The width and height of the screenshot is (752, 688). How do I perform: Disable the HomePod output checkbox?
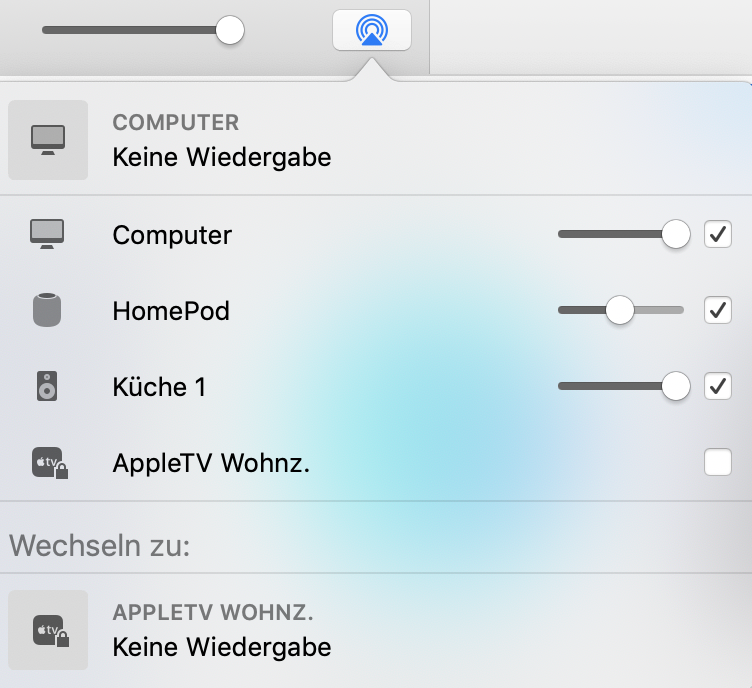coord(718,310)
